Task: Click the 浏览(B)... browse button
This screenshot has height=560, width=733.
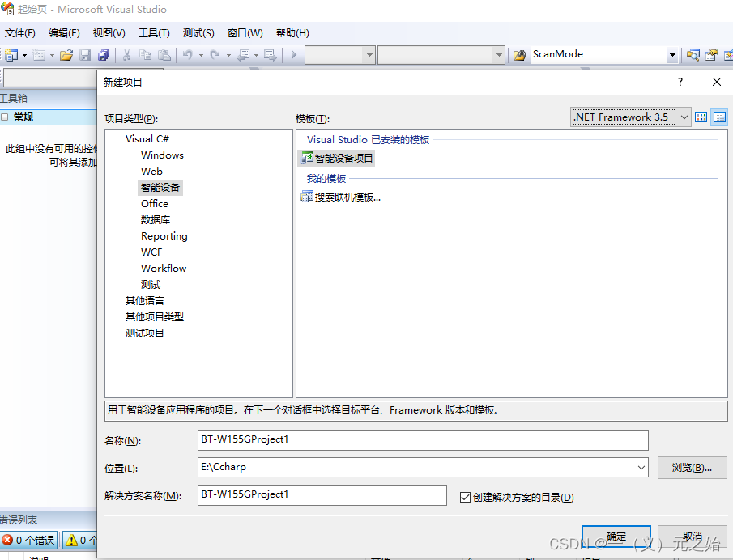Action: coord(693,468)
